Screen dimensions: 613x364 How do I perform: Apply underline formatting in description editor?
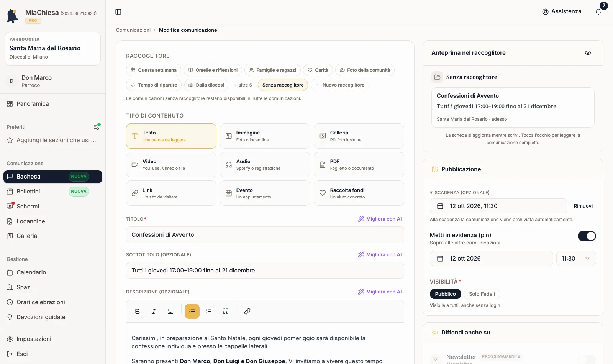pos(170,312)
